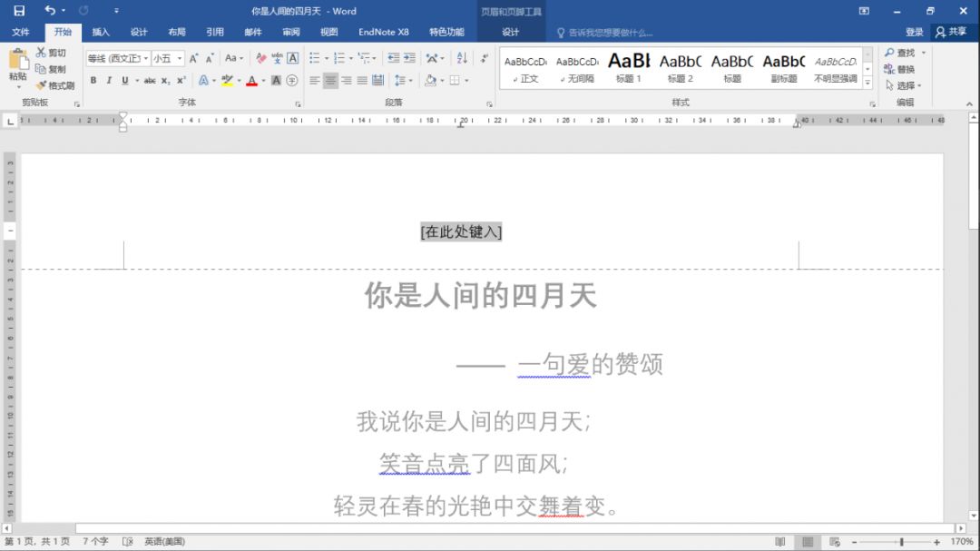980x551 pixels.
Task: Toggle bold formatting
Action: (93, 81)
